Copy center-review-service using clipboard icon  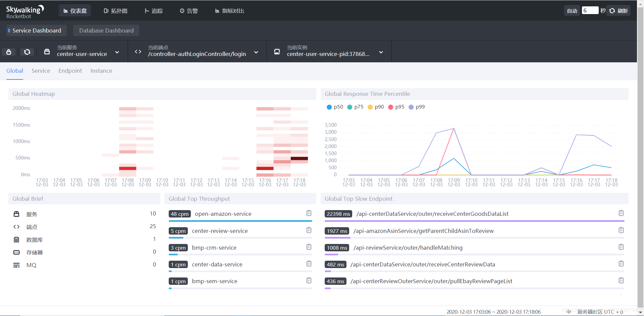point(309,230)
